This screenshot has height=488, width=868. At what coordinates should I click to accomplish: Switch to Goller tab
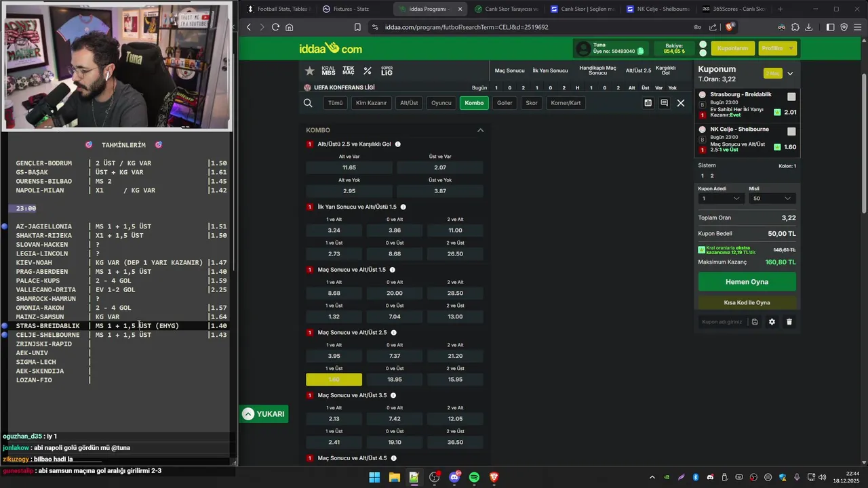(x=505, y=103)
